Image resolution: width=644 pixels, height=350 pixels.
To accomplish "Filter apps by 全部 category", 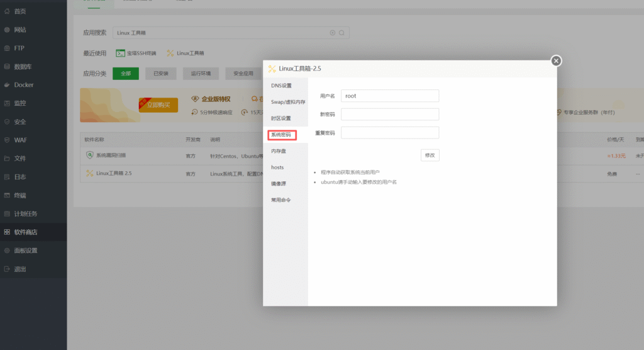I will click(x=126, y=74).
